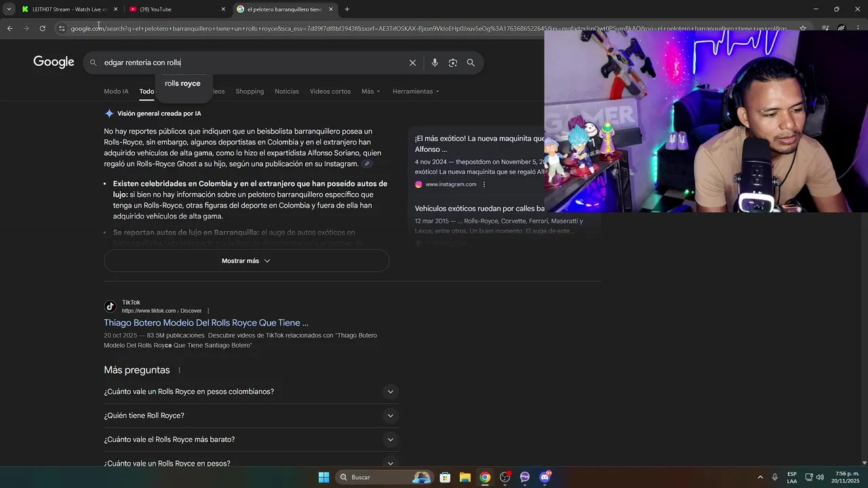Open File Explorer from the taskbar

click(x=465, y=477)
